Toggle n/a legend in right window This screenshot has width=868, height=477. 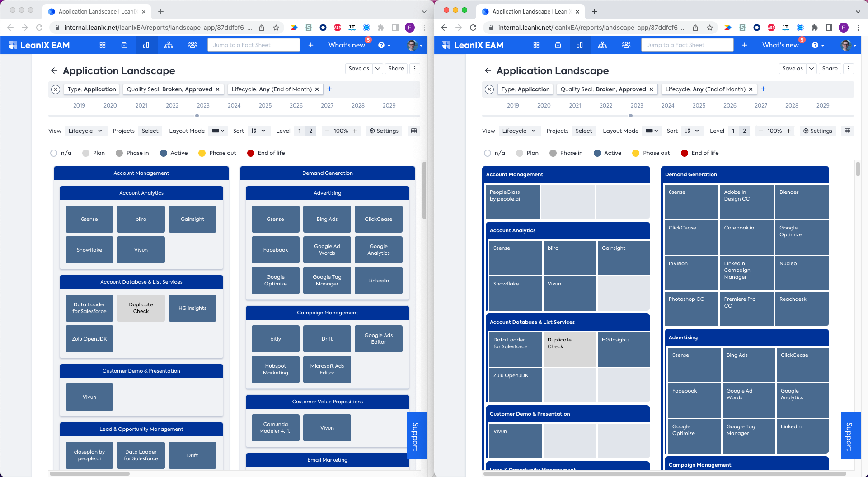coord(495,153)
